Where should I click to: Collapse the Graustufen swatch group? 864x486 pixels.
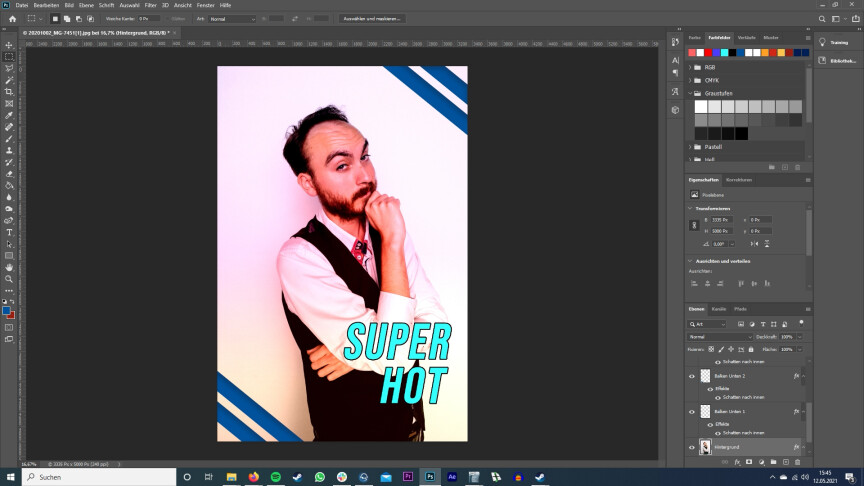pos(691,93)
